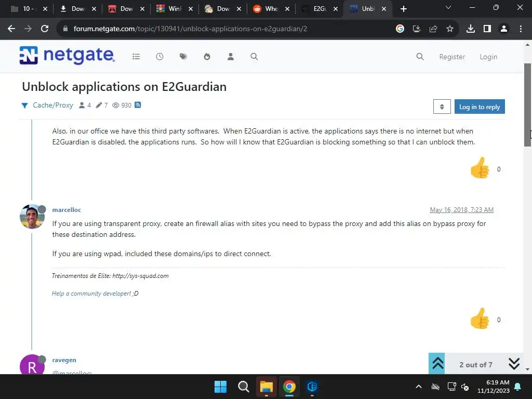
Task: Open ravegen's username link
Action: pyautogui.click(x=64, y=360)
